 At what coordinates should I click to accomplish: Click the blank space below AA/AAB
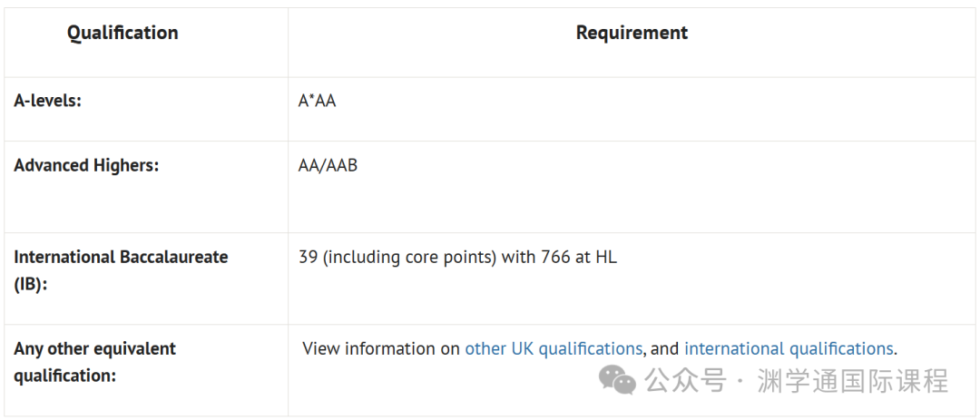pyautogui.click(x=632, y=206)
